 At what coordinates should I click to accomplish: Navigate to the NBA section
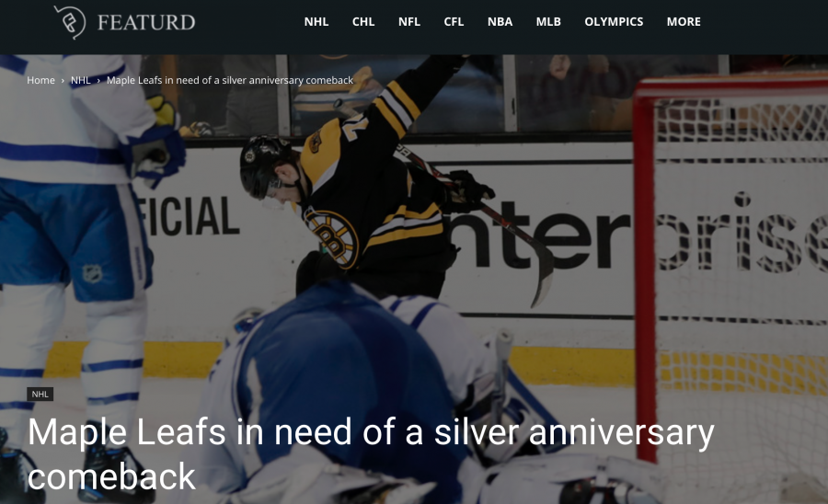click(500, 22)
